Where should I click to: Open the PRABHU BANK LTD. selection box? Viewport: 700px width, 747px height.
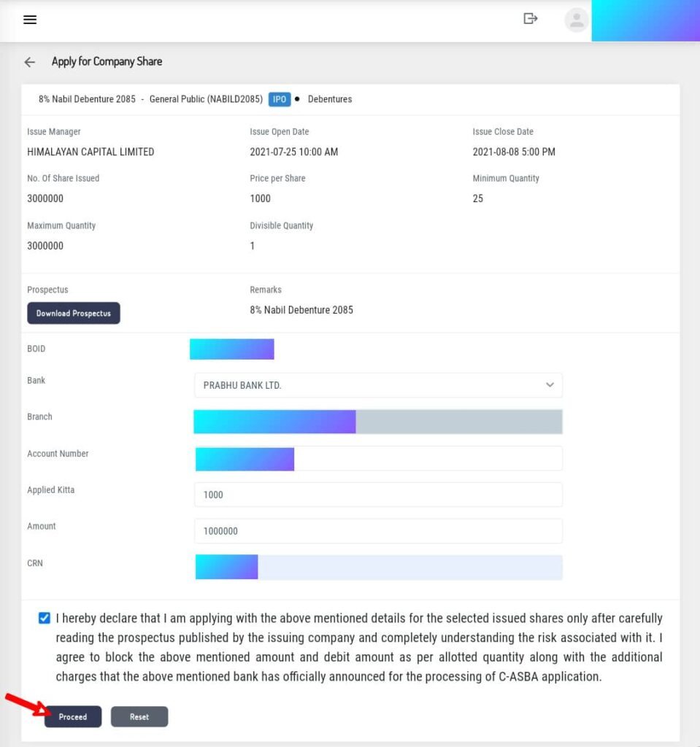[x=378, y=384]
